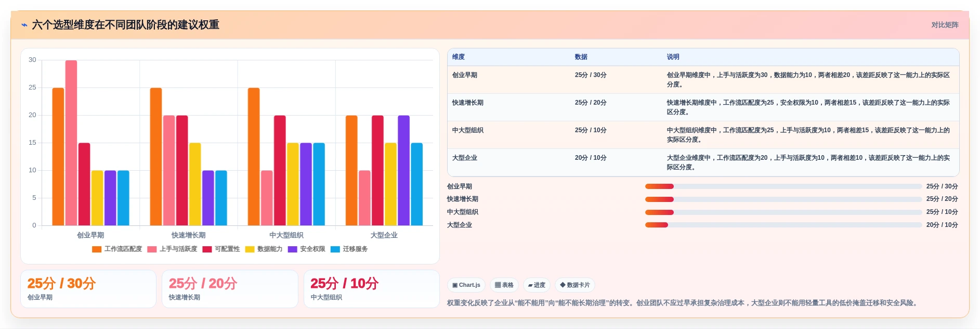This screenshot has height=329, width=980.
Task: Toggle 工作流匹配度 legend color swatch
Action: [97, 249]
